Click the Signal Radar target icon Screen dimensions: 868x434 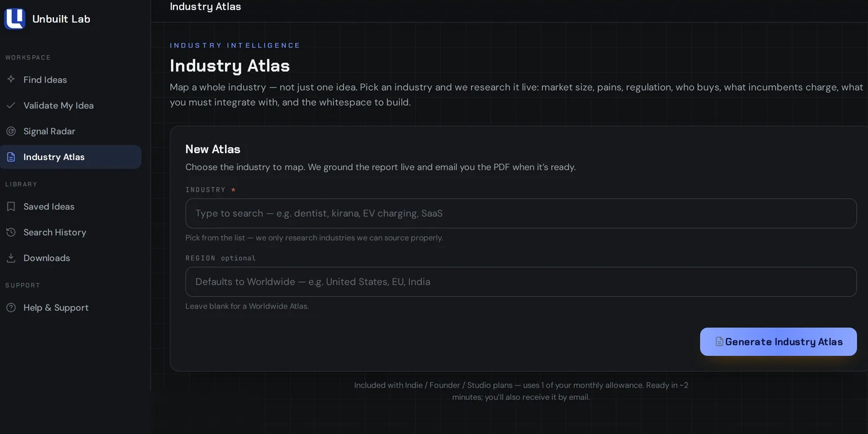click(x=11, y=131)
